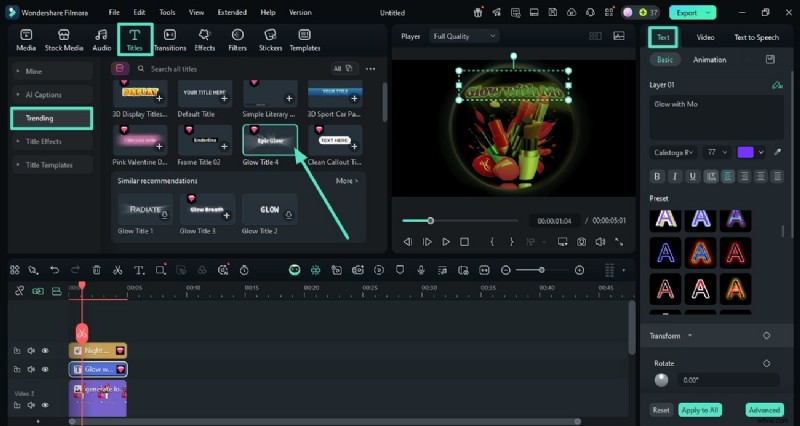This screenshot has height=426, width=800.
Task: Click the voiceover microphone icon
Action: pos(421,270)
